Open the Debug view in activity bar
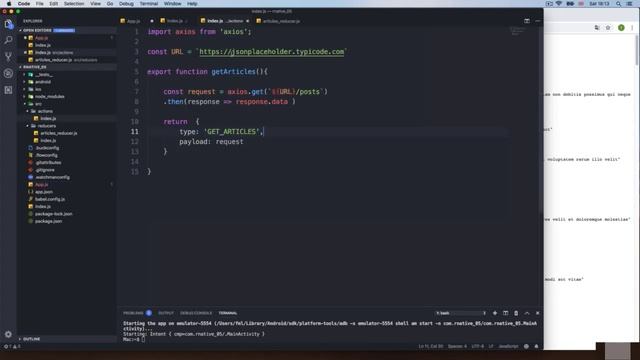640x360 pixels. click(8, 73)
